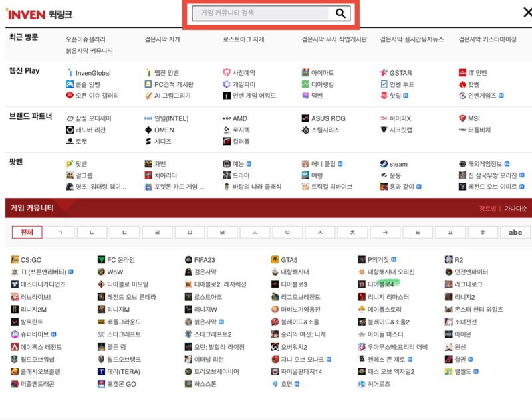The height and width of the screenshot is (420, 532).
Task: Click the steam icon
Action: click(x=384, y=164)
